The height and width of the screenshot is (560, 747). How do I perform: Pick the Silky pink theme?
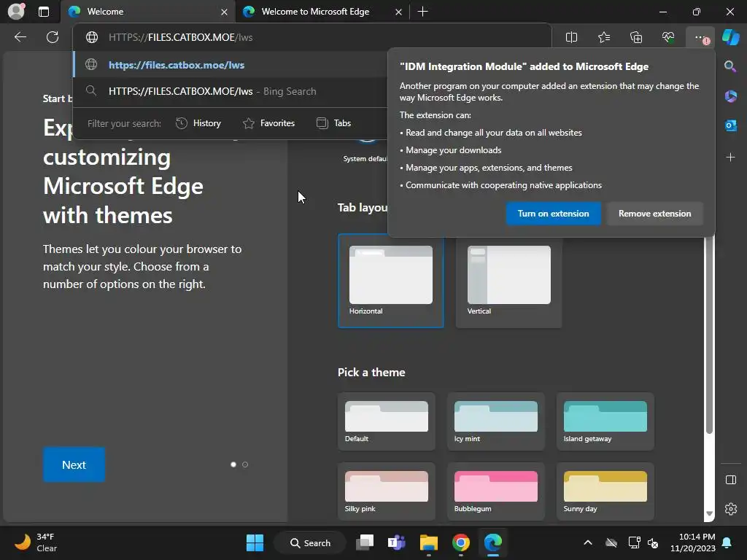click(x=387, y=491)
